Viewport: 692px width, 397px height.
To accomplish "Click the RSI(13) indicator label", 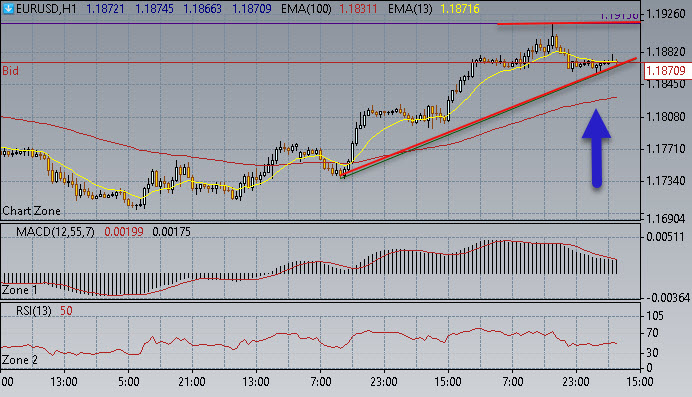I will [x=34, y=311].
